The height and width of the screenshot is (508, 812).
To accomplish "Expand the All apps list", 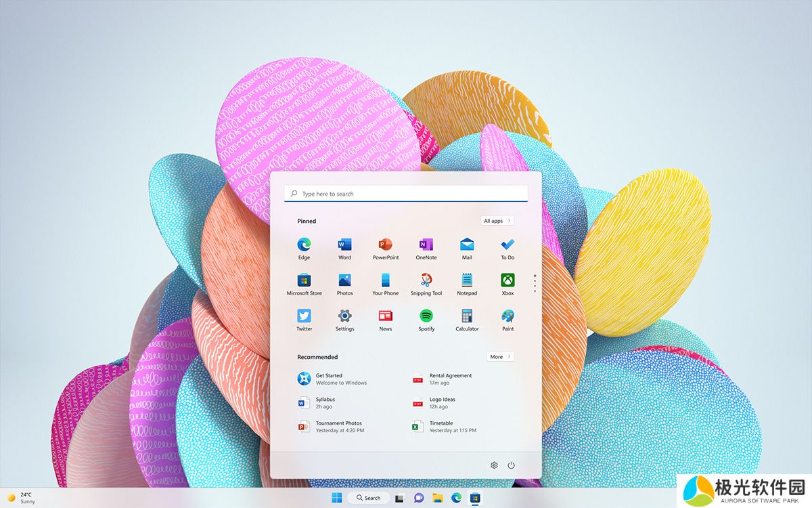I will tap(498, 221).
